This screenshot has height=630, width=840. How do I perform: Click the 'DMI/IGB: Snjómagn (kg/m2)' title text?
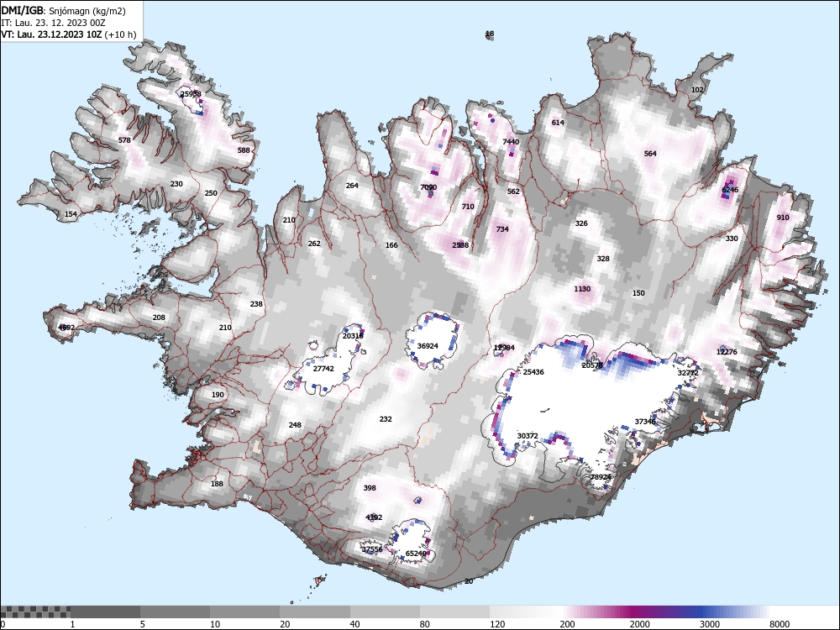point(63,11)
